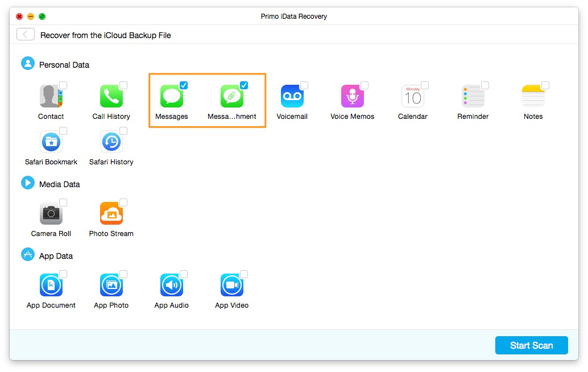The height and width of the screenshot is (372, 588).
Task: Tick the Call History checkbox
Action: click(123, 85)
